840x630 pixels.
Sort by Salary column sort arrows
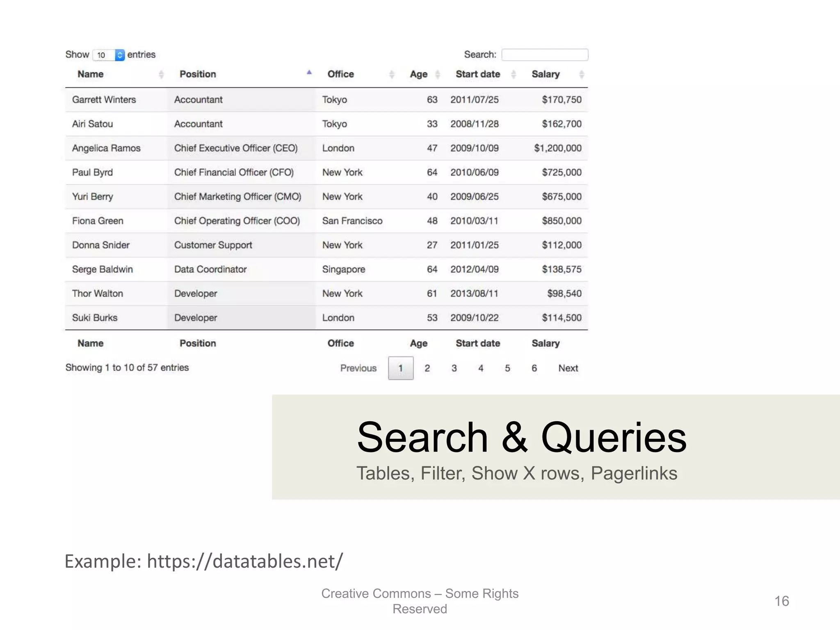582,74
